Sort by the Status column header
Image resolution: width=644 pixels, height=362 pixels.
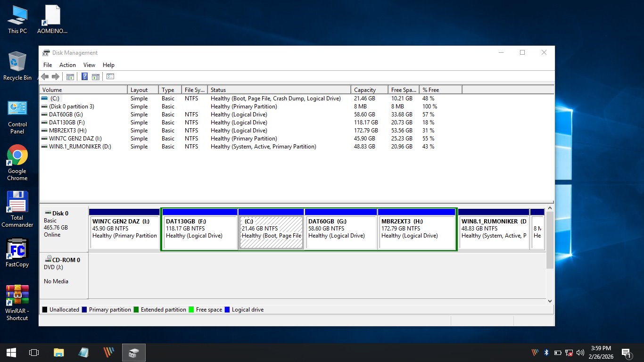279,90
